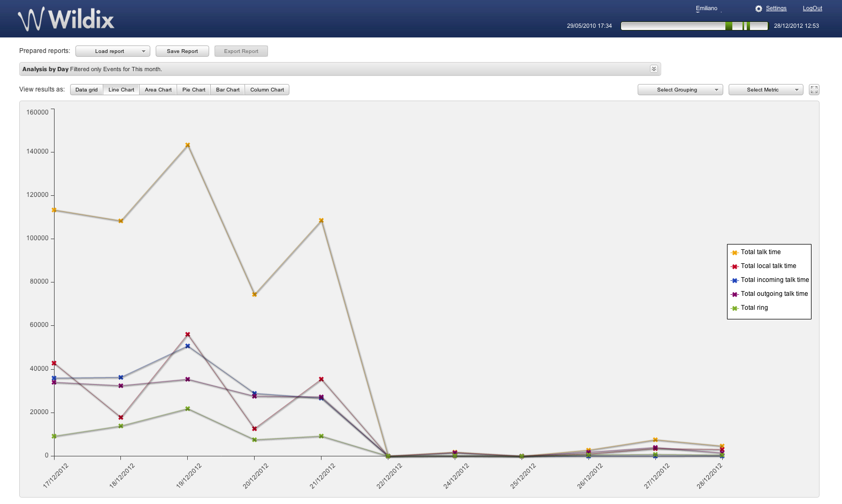Screen dimensions: 842x504
Task: Switch to the Data grid view
Action: coord(87,90)
